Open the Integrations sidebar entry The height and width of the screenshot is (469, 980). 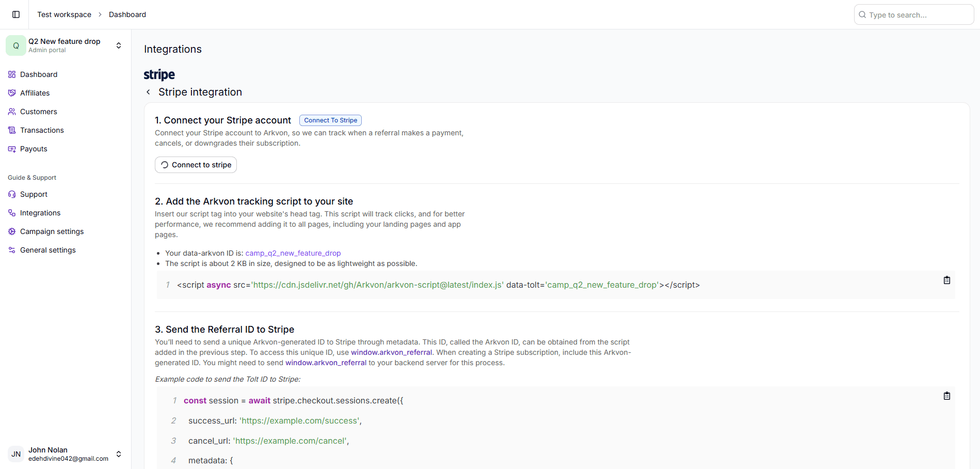click(x=40, y=213)
